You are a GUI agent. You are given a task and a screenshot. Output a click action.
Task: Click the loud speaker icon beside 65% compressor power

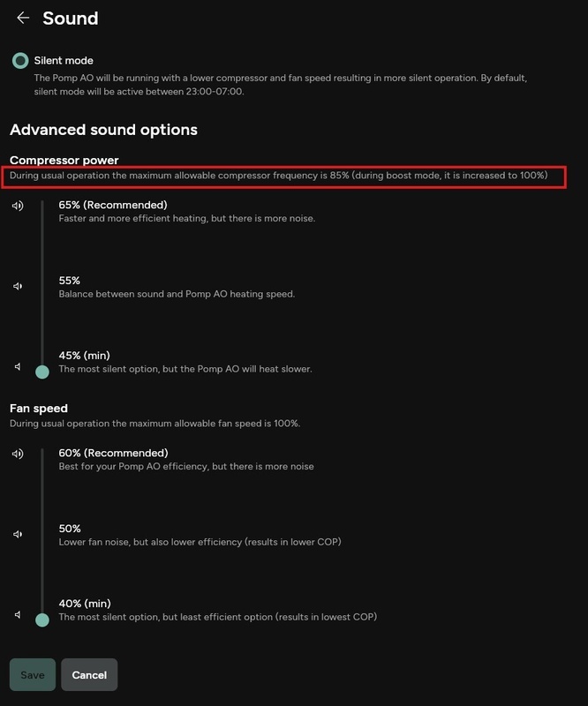18,206
